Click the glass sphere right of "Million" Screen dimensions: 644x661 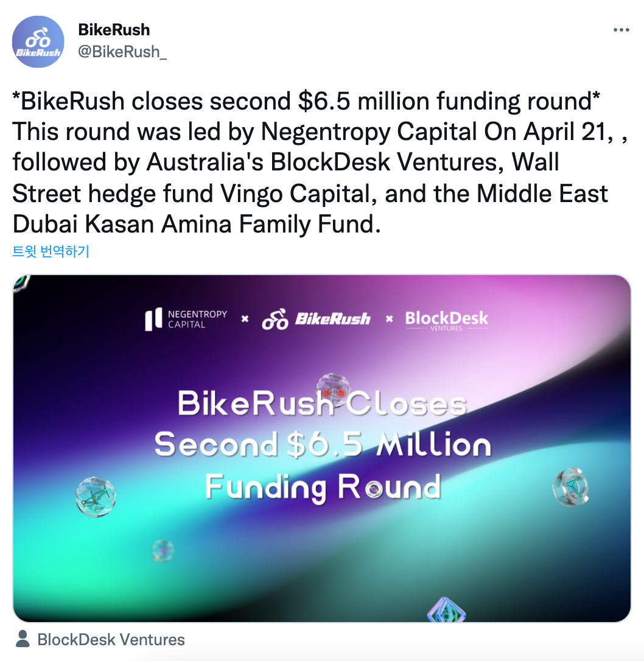point(570,486)
